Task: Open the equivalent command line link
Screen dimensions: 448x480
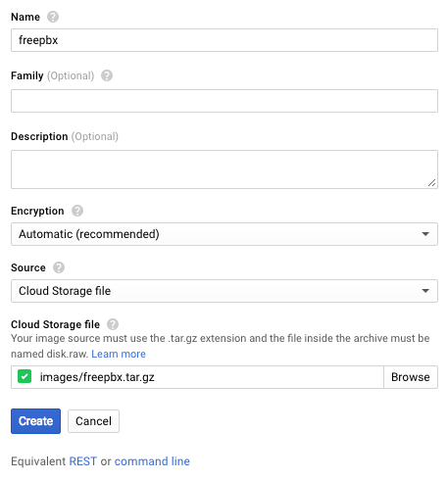Action: [152, 461]
